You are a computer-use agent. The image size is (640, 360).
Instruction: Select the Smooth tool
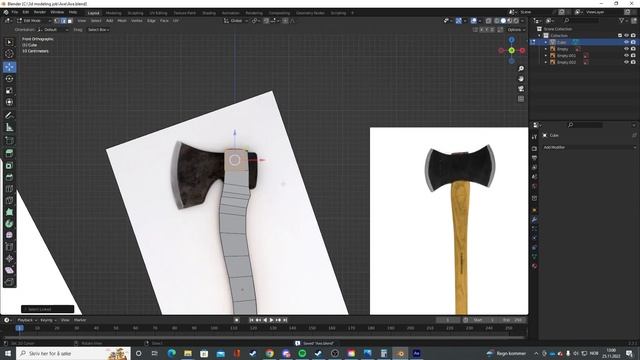coord(9,235)
